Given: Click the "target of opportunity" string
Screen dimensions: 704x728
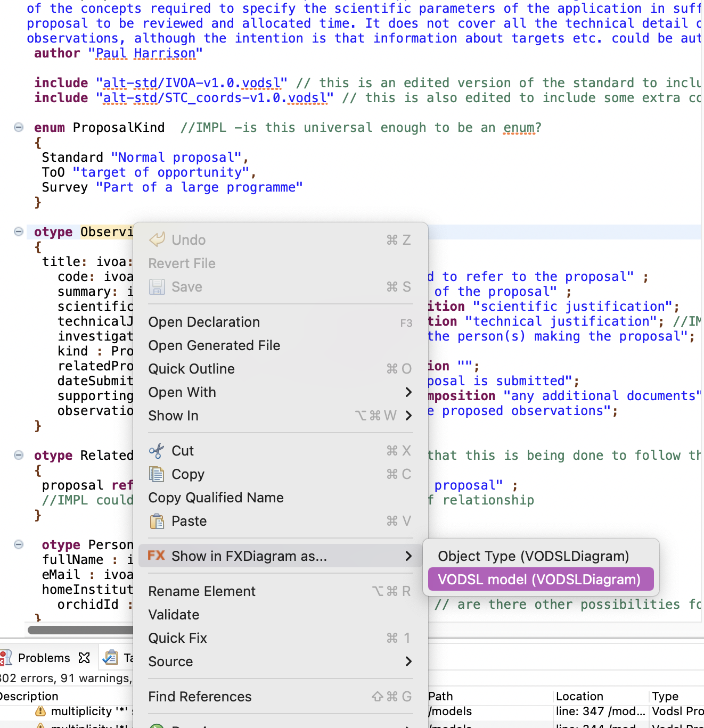Looking at the screenshot, I should pos(161,172).
